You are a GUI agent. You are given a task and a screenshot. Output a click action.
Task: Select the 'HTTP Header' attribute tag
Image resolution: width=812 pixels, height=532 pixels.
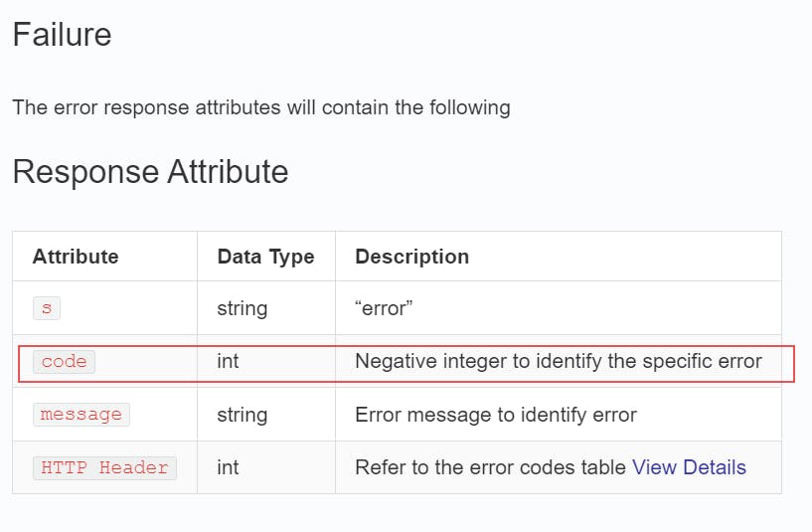coord(104,467)
